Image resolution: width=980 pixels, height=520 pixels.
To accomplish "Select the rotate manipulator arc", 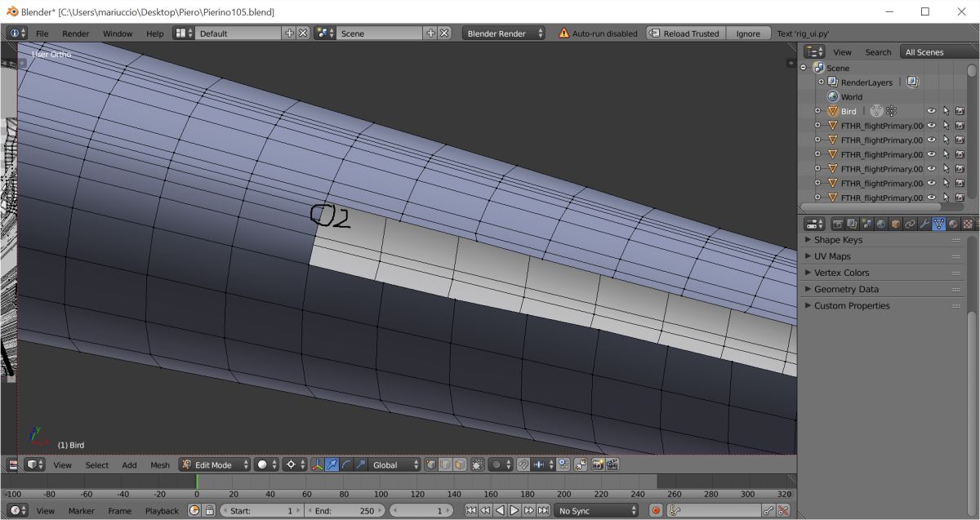I will point(346,464).
